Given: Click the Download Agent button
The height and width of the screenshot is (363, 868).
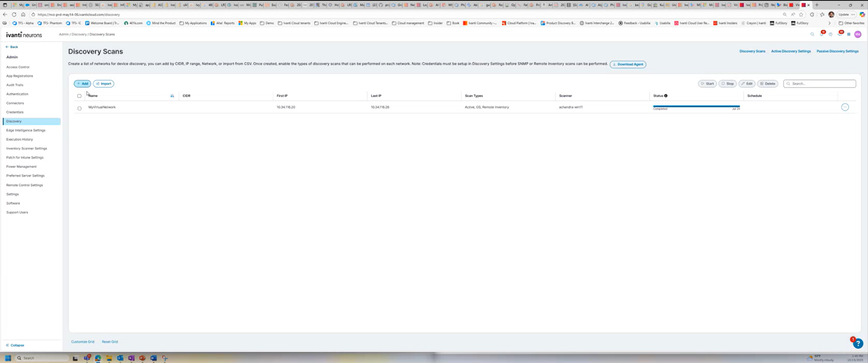Looking at the screenshot, I should click(x=628, y=64).
